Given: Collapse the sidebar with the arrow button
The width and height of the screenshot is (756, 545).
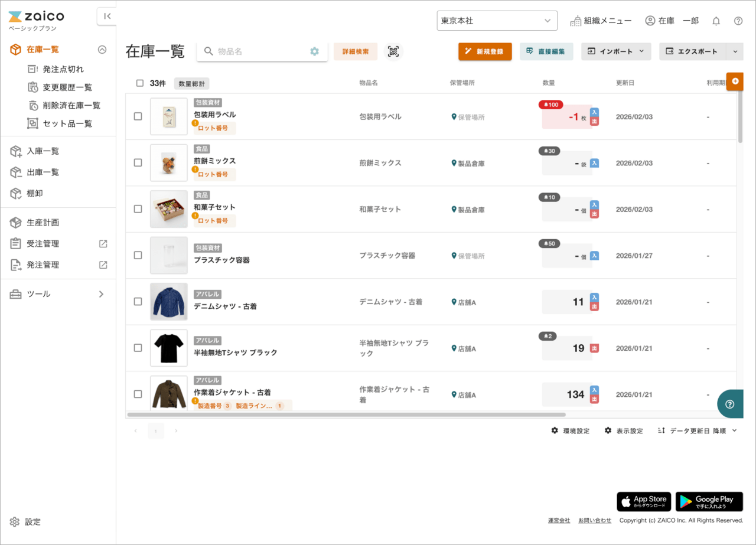Looking at the screenshot, I should pyautogui.click(x=107, y=17).
